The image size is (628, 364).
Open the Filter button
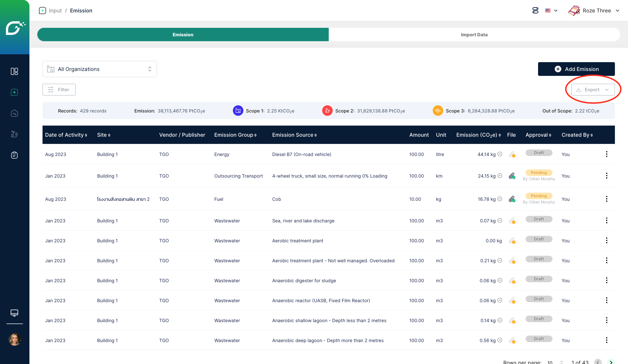[59, 90]
